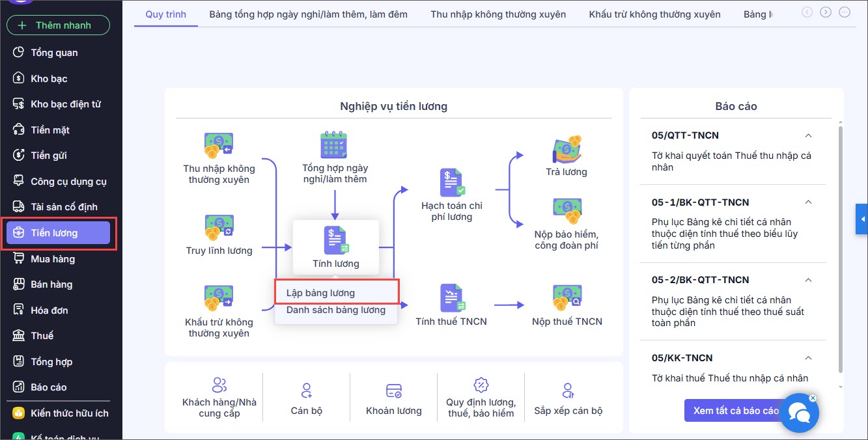
Task: Open the Cán bộ shortcut icon
Action: click(x=307, y=391)
